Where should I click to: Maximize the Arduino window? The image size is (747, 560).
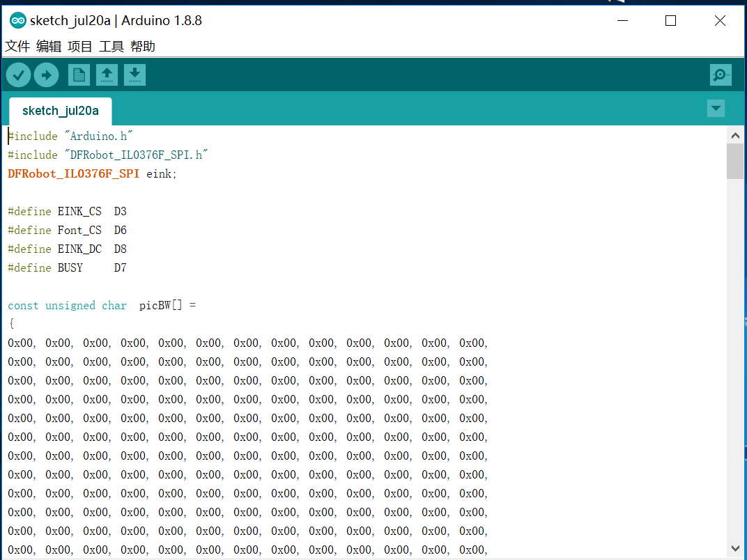(x=670, y=20)
